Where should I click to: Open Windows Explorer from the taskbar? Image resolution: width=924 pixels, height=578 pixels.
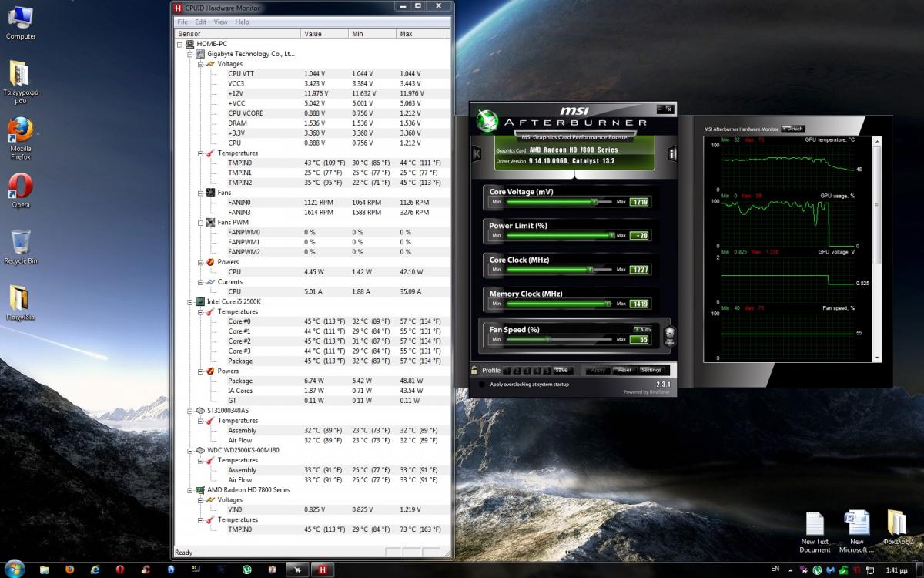pyautogui.click(x=45, y=570)
